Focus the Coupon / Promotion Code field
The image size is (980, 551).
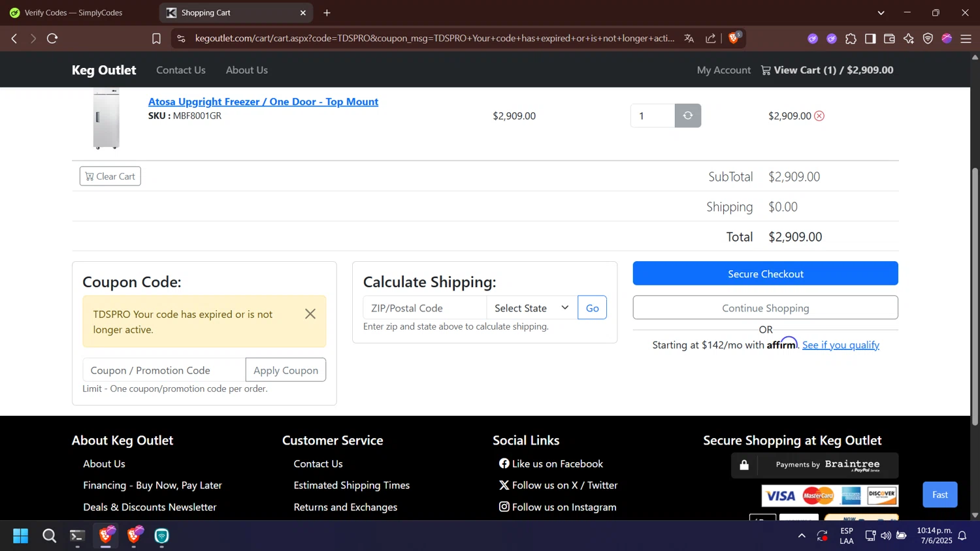(164, 370)
